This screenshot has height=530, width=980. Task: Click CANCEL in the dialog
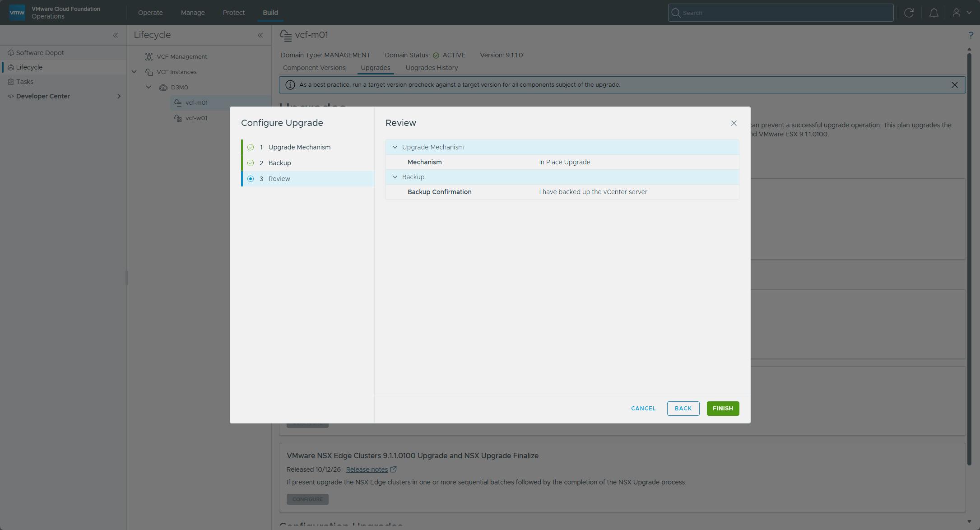[x=643, y=409]
